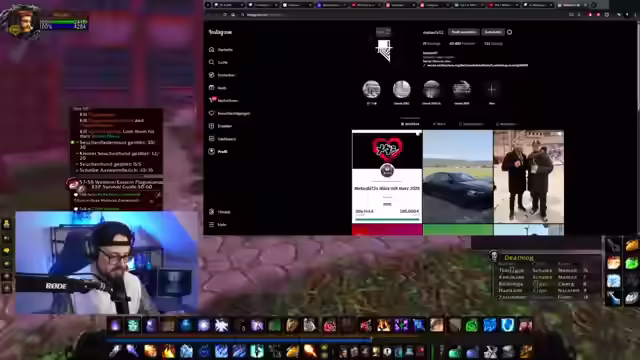Use the blue shield ability on upper action bar
This screenshot has height=360, width=640.
(x=507, y=325)
